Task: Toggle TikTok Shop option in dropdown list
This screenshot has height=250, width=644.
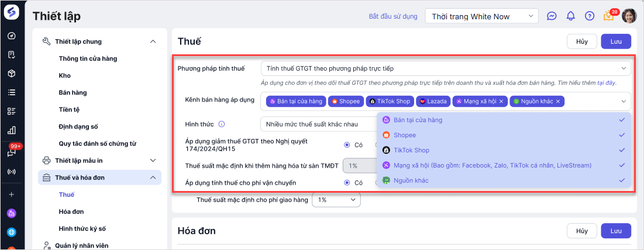Action: click(x=504, y=151)
